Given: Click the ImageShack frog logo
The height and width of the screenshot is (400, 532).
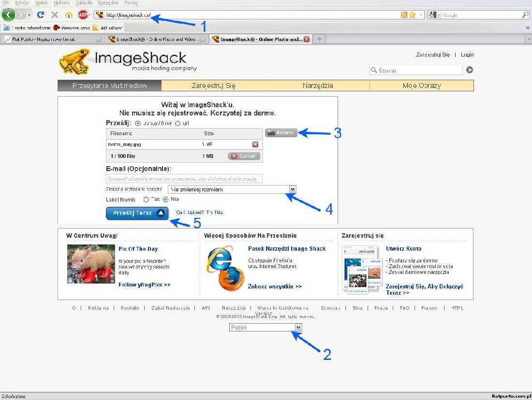Looking at the screenshot, I should (74, 61).
